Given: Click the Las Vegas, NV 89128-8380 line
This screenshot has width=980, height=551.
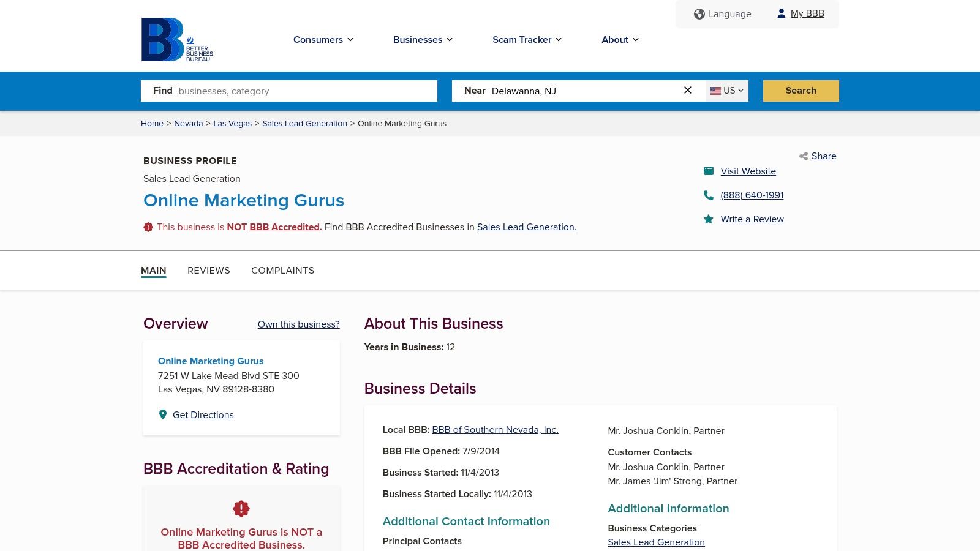Looking at the screenshot, I should [x=216, y=389].
